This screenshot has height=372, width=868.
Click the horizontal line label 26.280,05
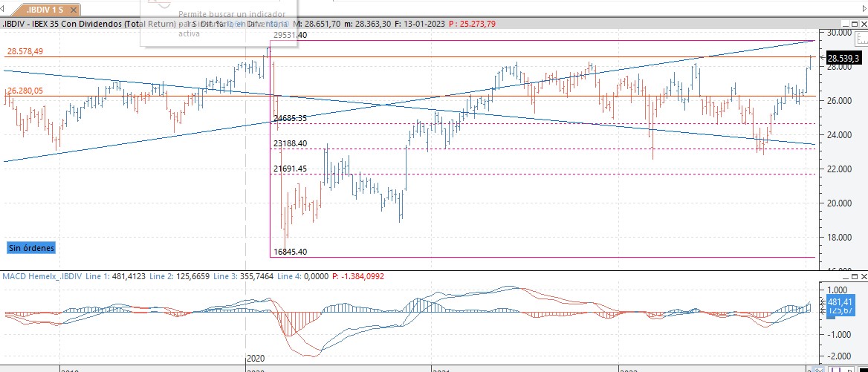(x=25, y=91)
